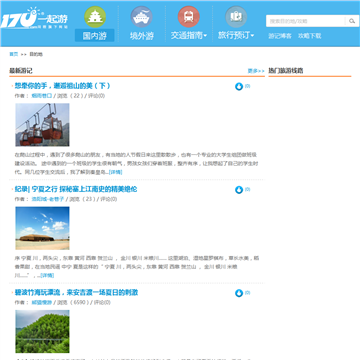Like the 碧波竹海 travel note
The image size is (360, 360).
[x=239, y=293]
